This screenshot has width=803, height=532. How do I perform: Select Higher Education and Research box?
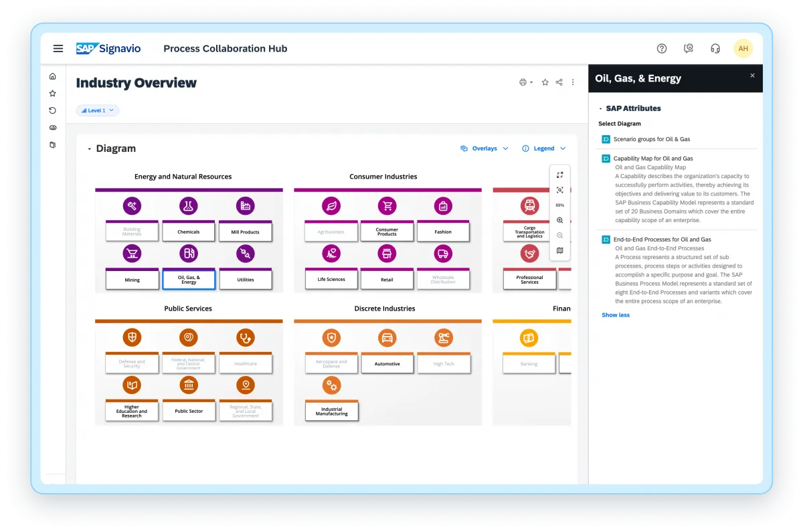[132, 410]
